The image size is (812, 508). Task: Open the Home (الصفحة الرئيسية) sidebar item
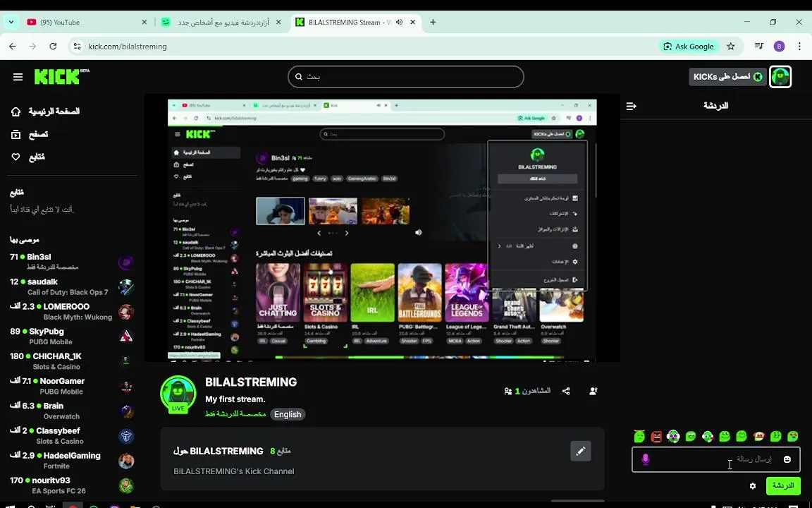46,111
